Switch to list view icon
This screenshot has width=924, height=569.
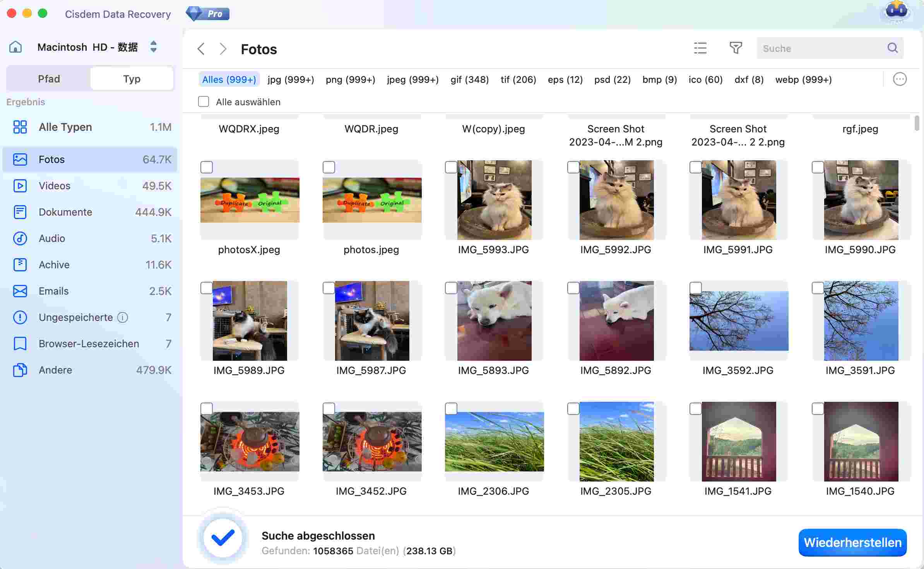click(x=700, y=48)
